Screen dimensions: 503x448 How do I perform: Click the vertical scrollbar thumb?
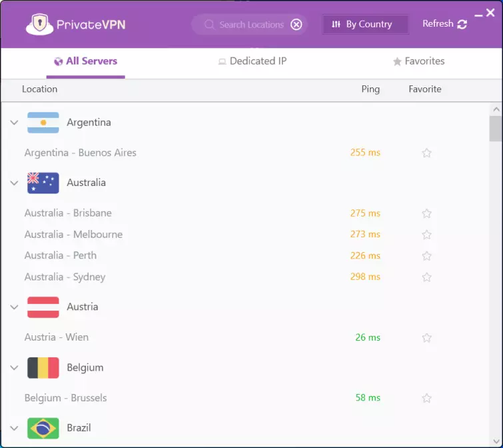(x=495, y=128)
